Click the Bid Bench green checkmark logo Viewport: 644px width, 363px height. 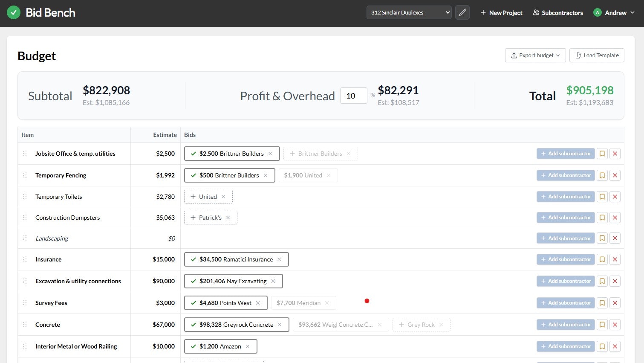(13, 12)
